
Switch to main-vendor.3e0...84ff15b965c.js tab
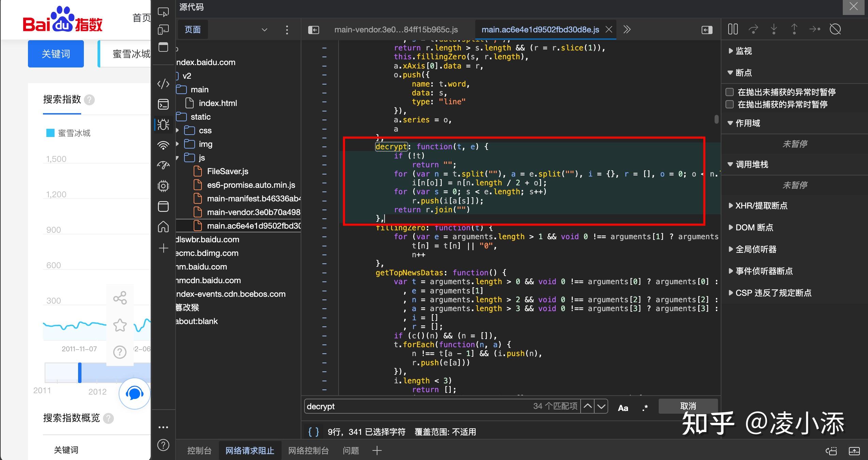[x=396, y=30]
